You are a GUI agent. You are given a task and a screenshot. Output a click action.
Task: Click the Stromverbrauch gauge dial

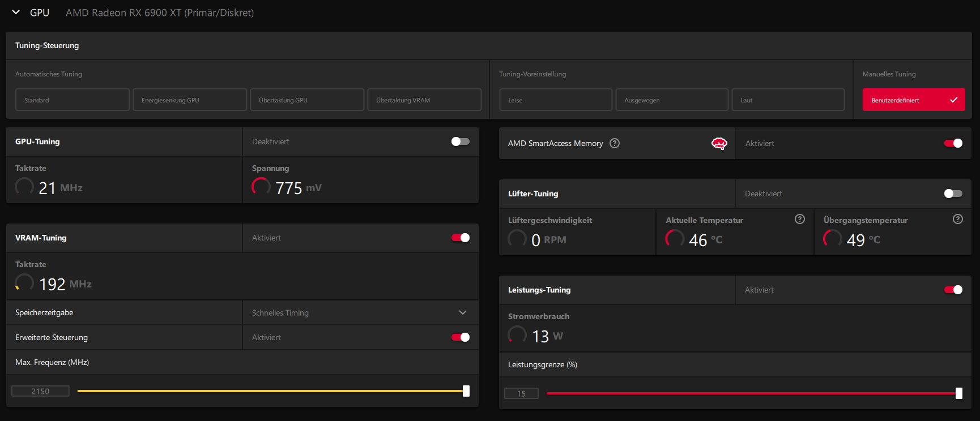pyautogui.click(x=517, y=335)
